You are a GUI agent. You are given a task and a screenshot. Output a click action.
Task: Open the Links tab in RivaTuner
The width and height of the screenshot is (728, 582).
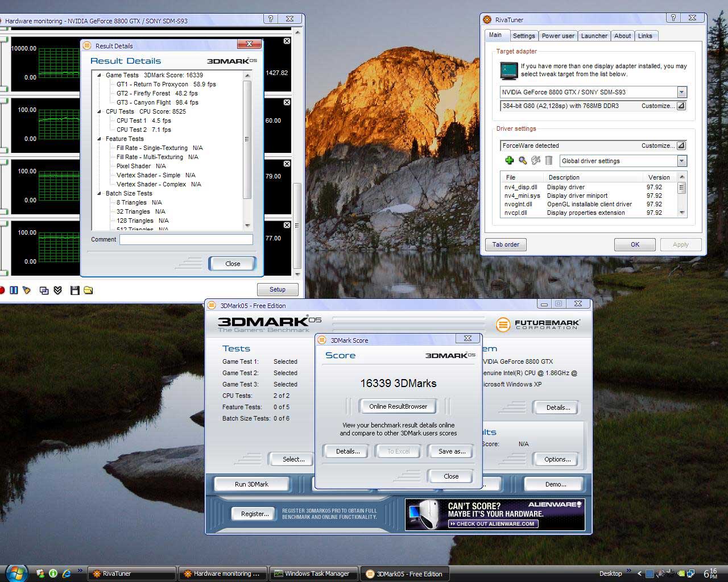point(645,36)
